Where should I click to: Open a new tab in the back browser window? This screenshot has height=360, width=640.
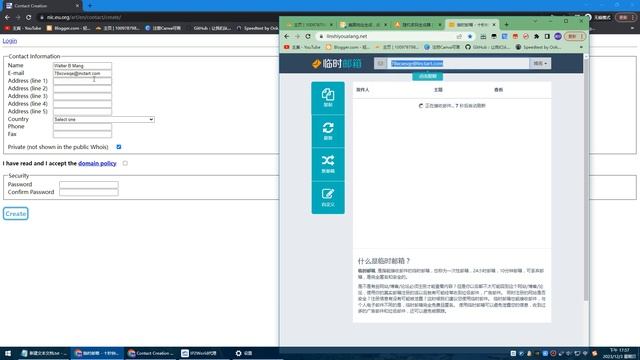[90, 6]
